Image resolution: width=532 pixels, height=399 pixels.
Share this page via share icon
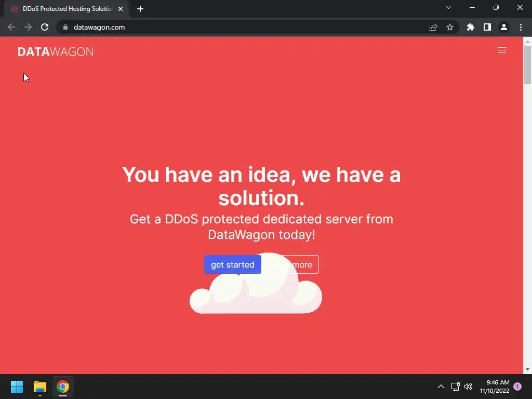[x=433, y=27]
